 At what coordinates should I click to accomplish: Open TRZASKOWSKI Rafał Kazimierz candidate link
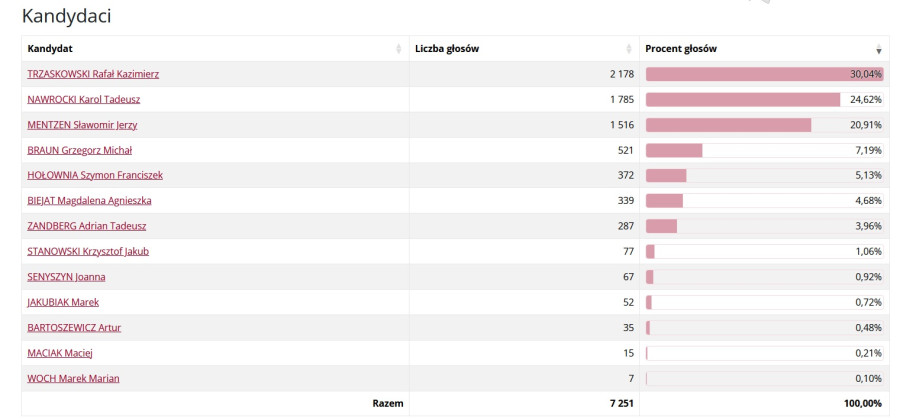(93, 74)
